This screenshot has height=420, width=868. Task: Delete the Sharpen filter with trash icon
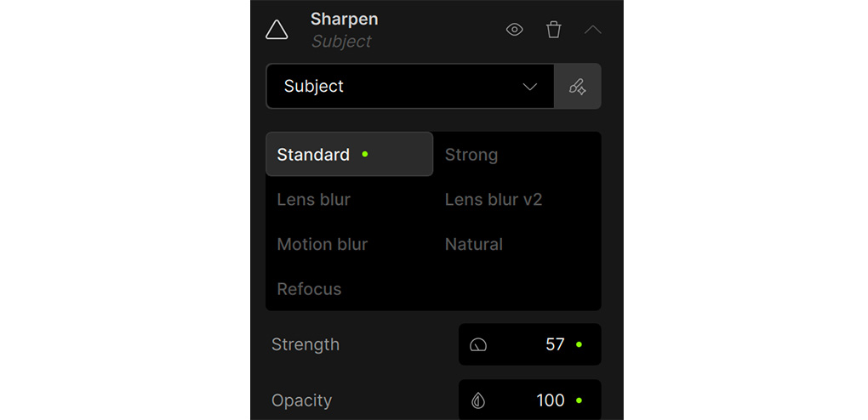[554, 30]
